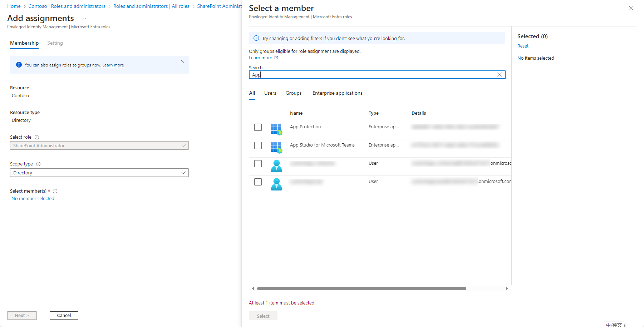Switch to the Groups filter tab

293,93
